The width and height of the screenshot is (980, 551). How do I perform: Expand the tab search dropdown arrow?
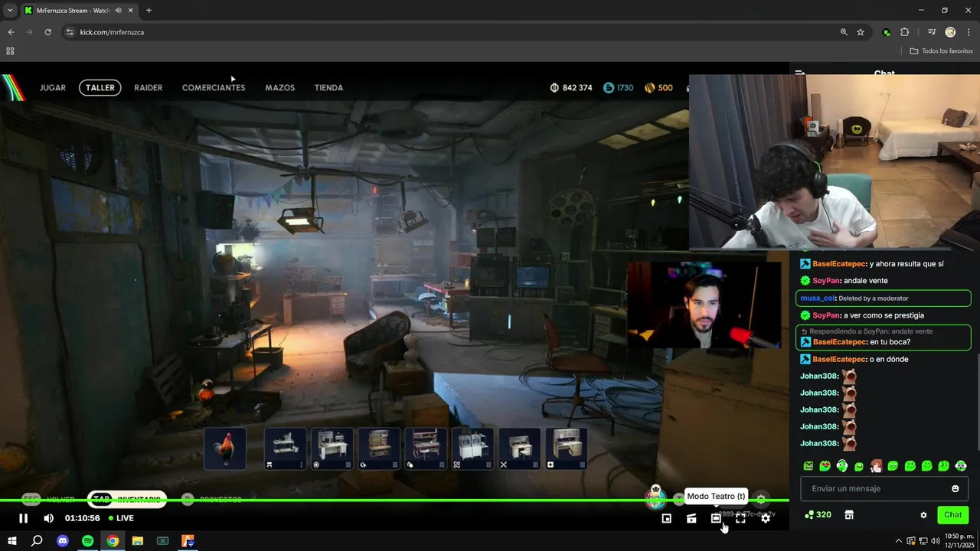pos(10,11)
